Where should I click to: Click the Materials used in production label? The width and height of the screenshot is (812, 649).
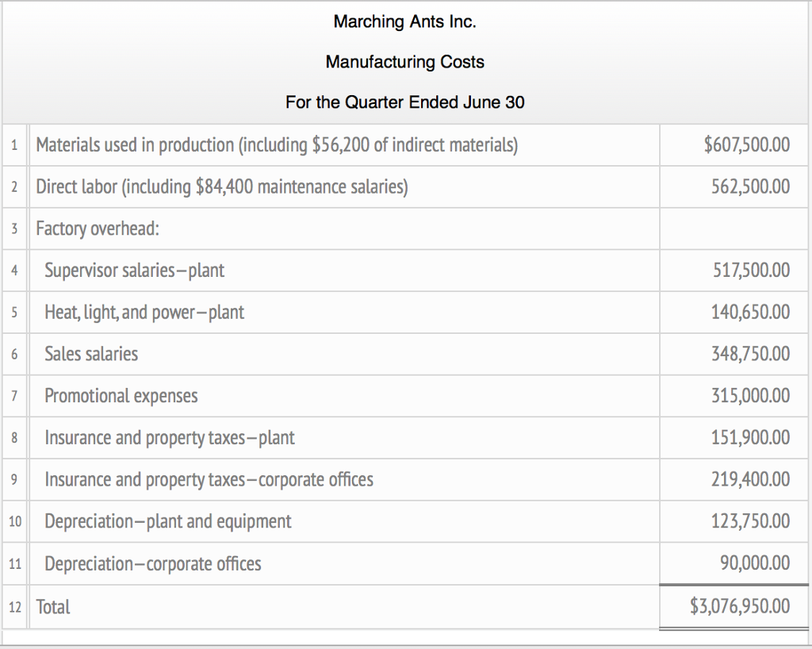(277, 145)
